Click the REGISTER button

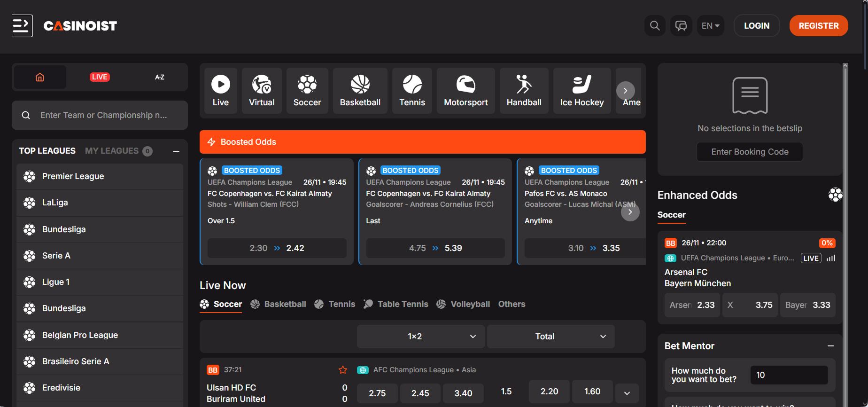coord(818,25)
